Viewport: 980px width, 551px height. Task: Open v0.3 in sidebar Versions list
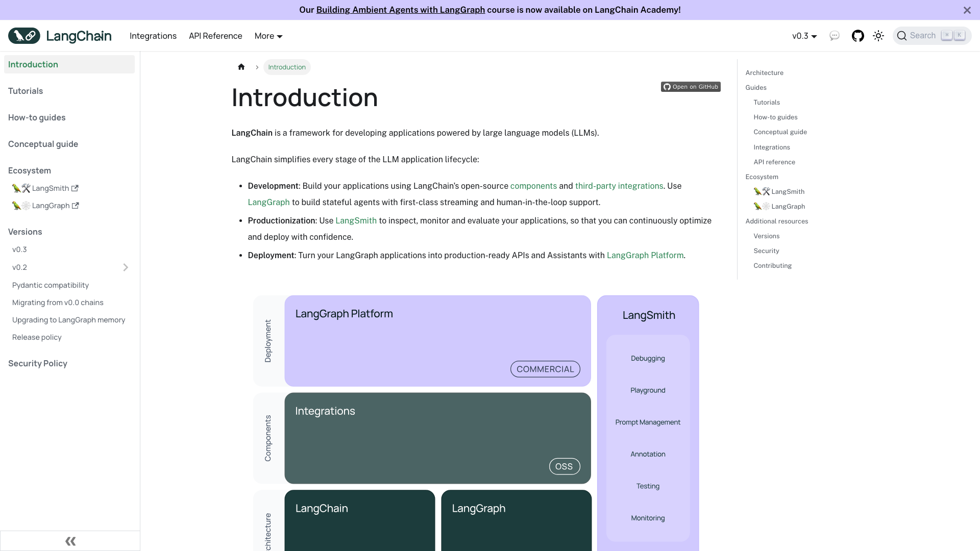[x=19, y=249]
